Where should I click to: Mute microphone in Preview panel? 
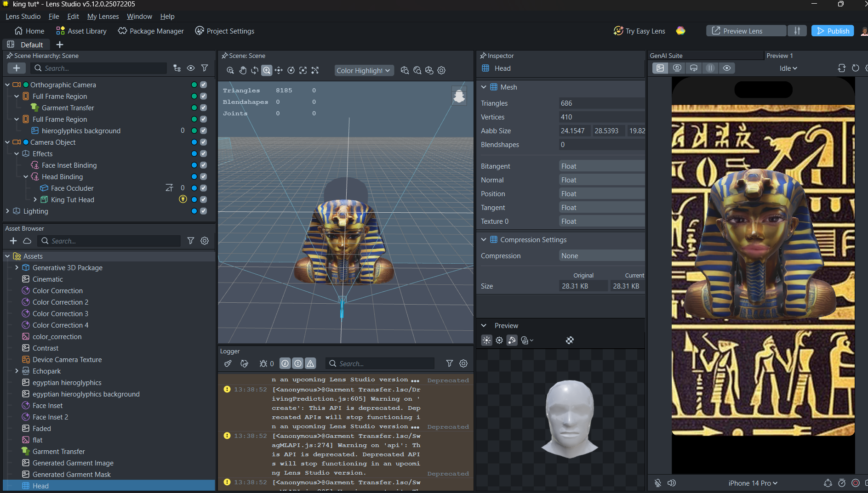[x=658, y=483]
